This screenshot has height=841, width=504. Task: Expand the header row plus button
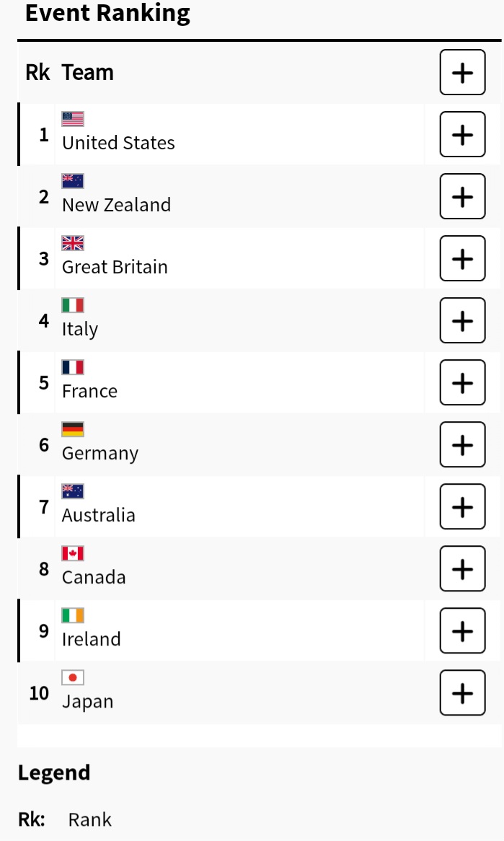point(462,72)
